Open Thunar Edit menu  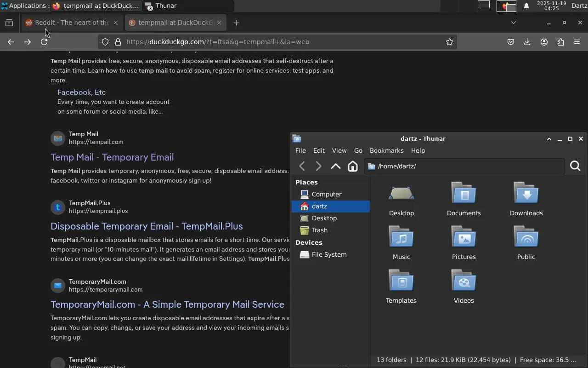pyautogui.click(x=319, y=150)
